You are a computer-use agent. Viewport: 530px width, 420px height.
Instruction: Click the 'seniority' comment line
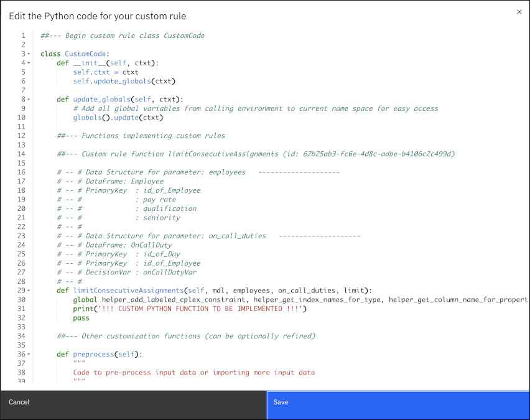[x=119, y=218]
